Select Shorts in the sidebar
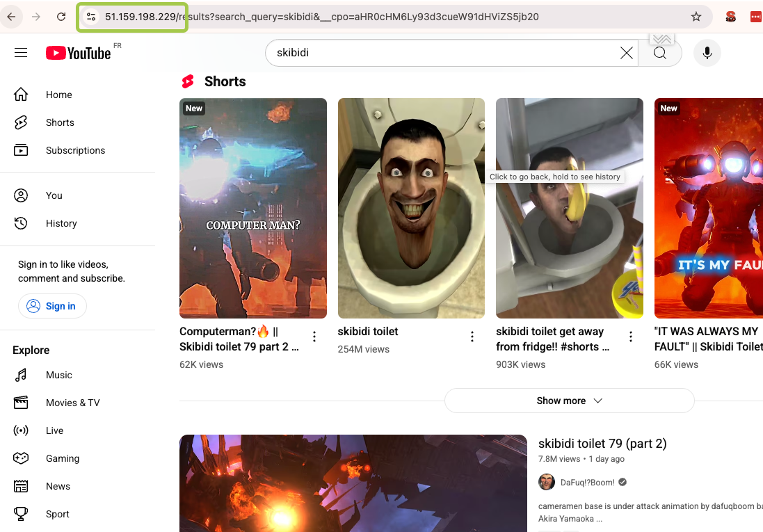 click(x=60, y=122)
